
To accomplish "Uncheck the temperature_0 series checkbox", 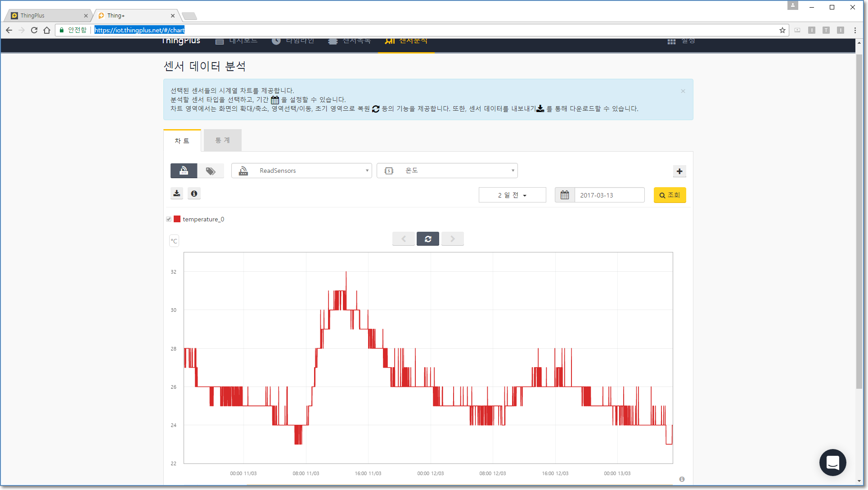I will click(169, 219).
